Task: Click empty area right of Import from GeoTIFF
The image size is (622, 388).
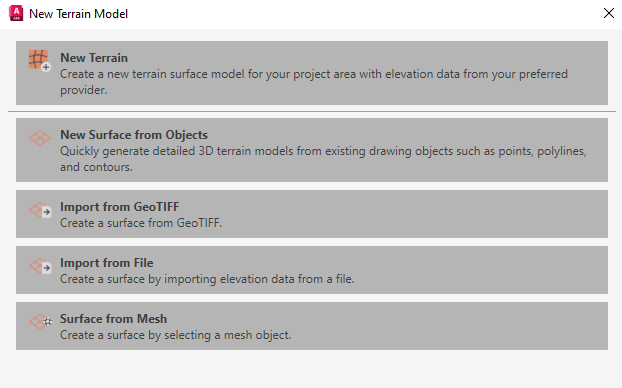Action: coord(413,214)
